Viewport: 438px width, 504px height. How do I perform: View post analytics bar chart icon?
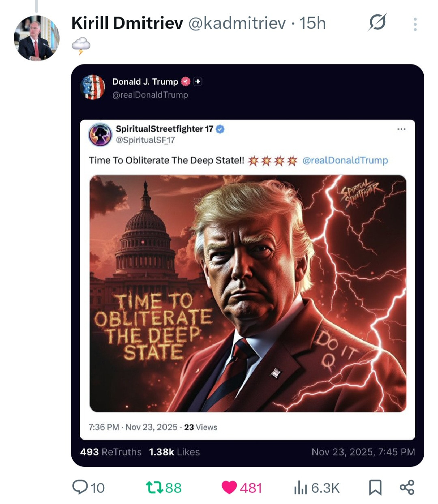301,487
